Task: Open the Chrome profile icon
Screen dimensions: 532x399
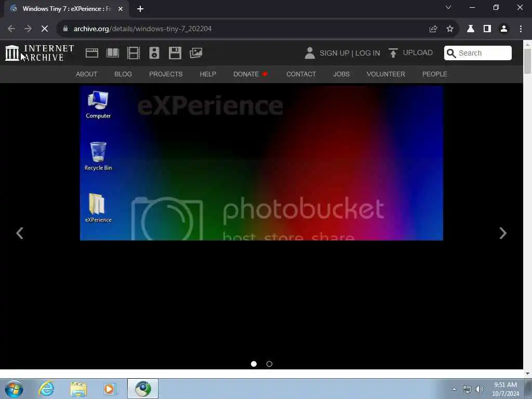Action: coord(504,29)
